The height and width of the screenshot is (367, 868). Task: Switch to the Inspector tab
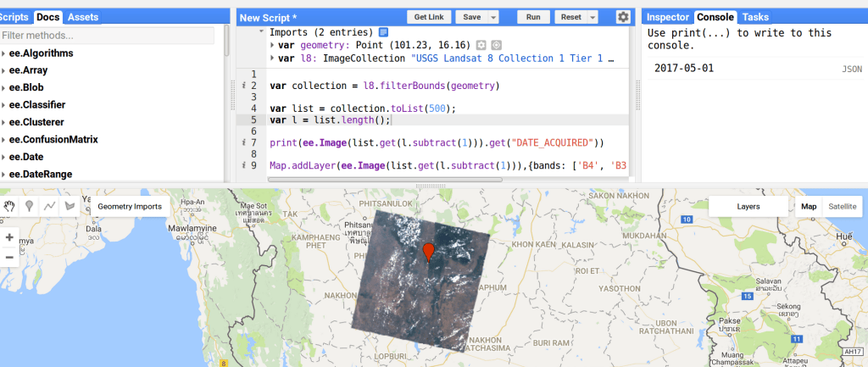tap(668, 17)
